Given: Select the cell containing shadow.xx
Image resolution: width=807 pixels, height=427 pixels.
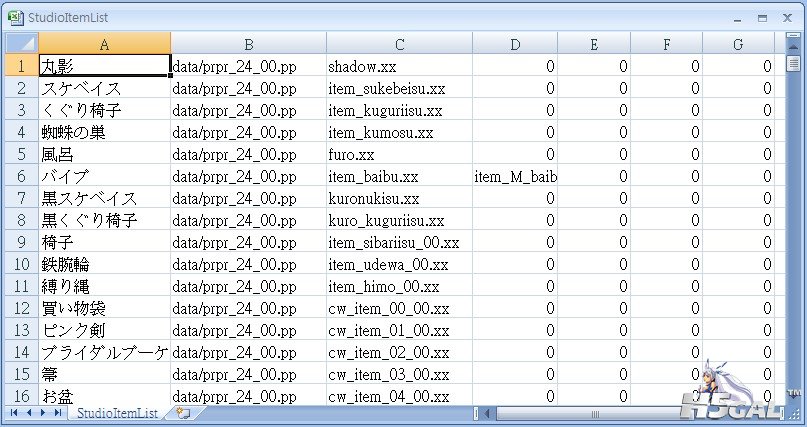Looking at the screenshot, I should click(x=398, y=66).
